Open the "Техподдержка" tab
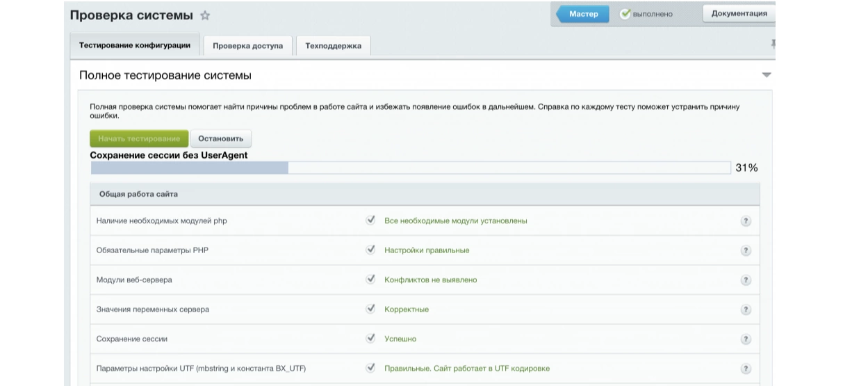Image resolution: width=868 pixels, height=386 pixels. [334, 46]
